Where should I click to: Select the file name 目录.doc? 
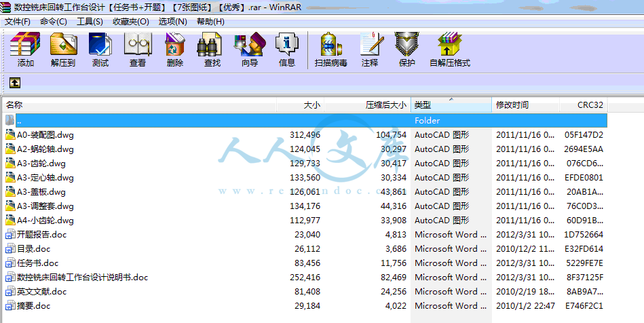(34, 248)
